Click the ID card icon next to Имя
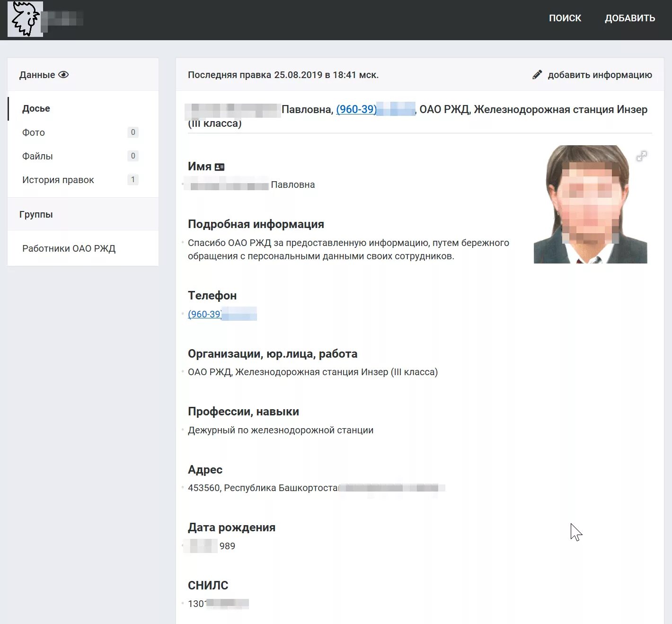Viewport: 672px width, 624px height. click(220, 167)
